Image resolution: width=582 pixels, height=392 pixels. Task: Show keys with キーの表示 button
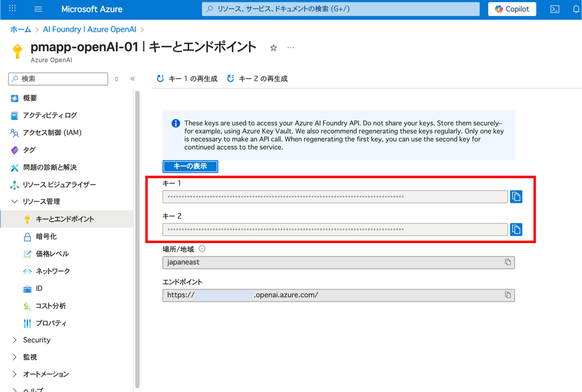[190, 166]
